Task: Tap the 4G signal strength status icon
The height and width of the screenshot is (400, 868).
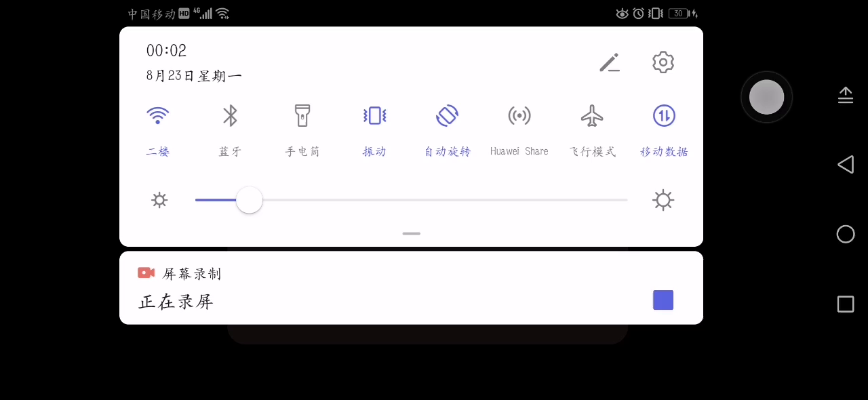Action: point(202,14)
